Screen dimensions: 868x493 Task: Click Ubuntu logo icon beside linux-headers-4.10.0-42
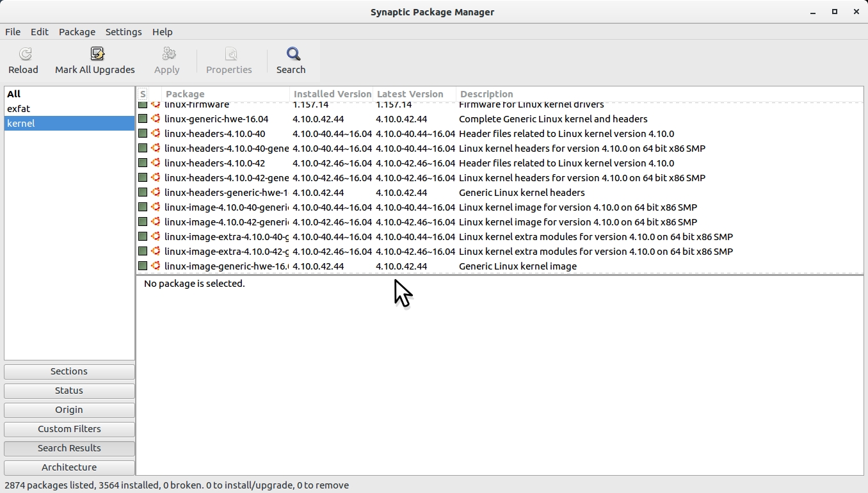pyautogui.click(x=155, y=163)
